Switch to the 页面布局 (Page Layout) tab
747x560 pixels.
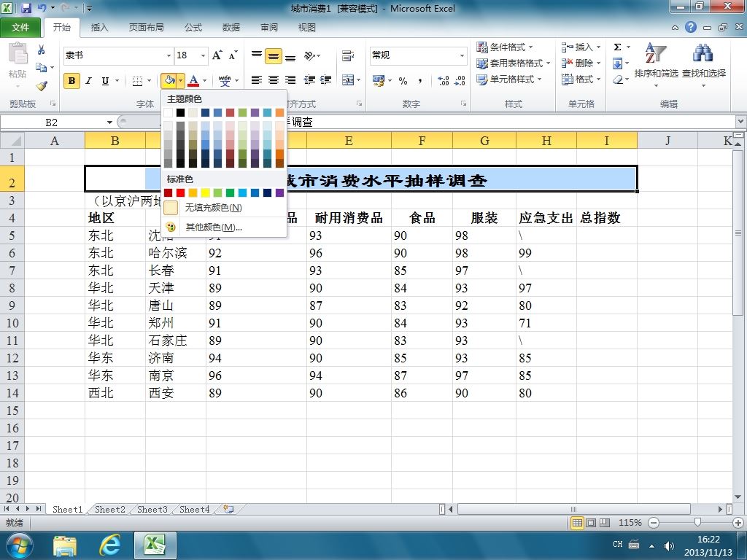pos(146,28)
